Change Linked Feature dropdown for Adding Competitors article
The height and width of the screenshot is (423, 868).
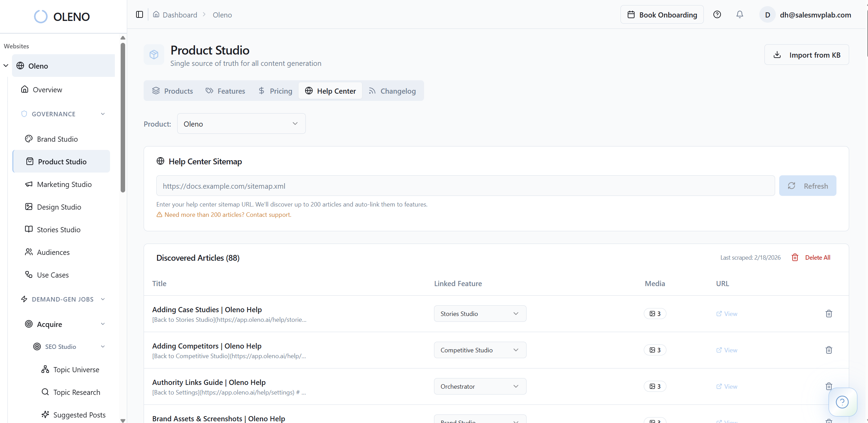[x=480, y=350]
